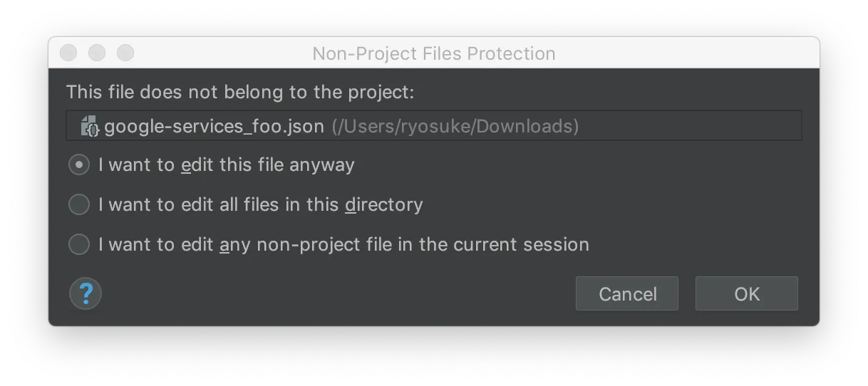Click the "I want to edit all files in this directory" label
Image resolution: width=868 pixels, height=386 pixels.
click(x=261, y=205)
